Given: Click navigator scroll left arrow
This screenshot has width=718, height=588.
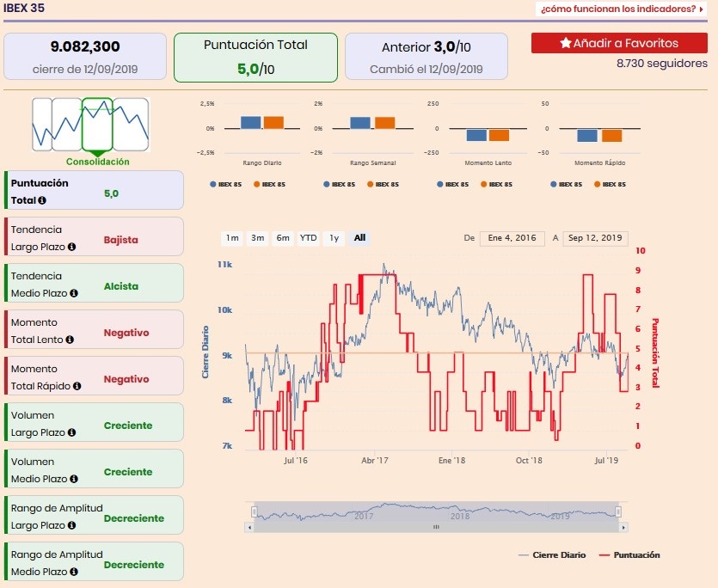Looking at the screenshot, I should 249,528.
